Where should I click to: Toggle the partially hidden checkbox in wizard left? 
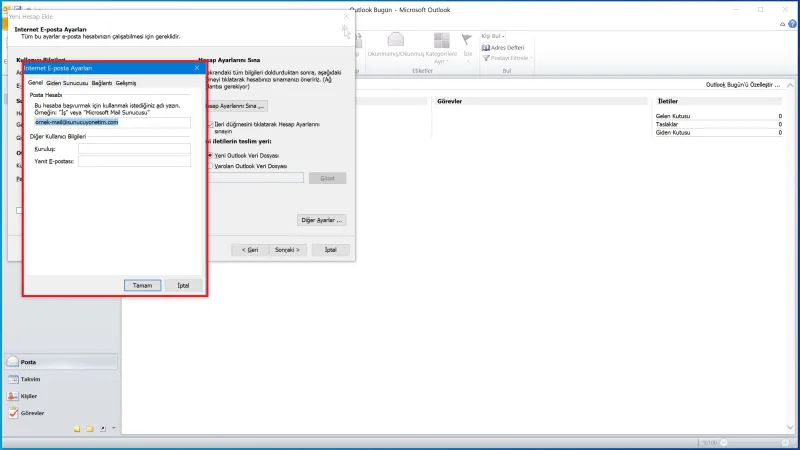pos(19,210)
